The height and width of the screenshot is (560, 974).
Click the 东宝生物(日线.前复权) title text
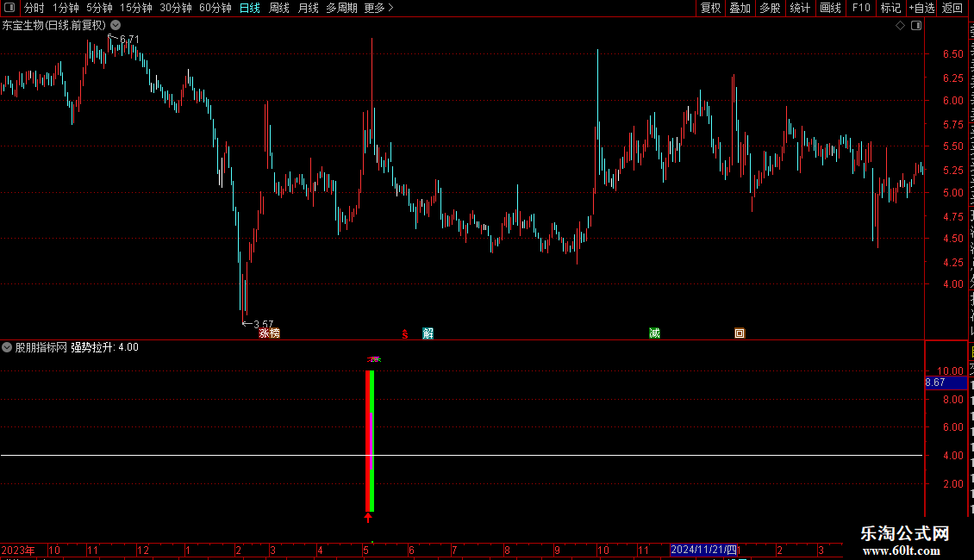(54, 26)
